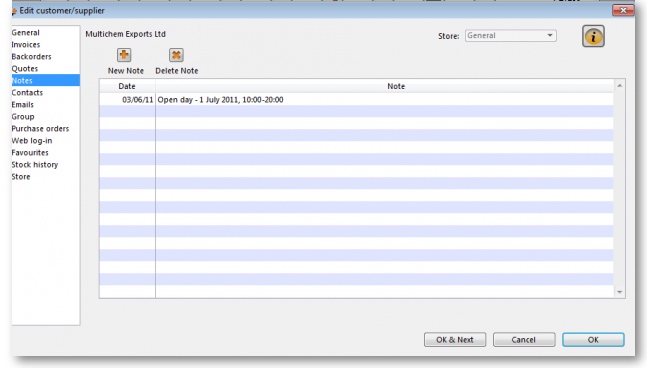
Task: Open the Backorders section
Action: 31,57
